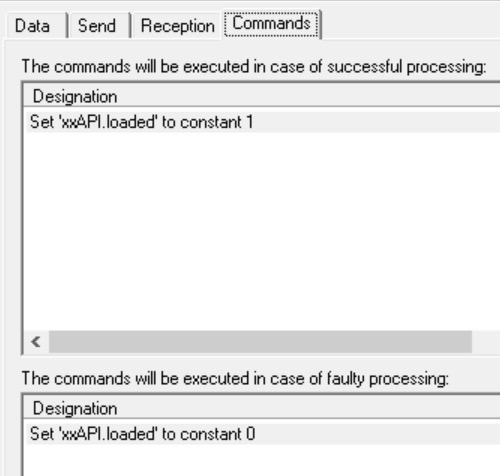The height and width of the screenshot is (476, 500).
Task: Click the empty tab strip beside Commands
Action: pos(411,25)
